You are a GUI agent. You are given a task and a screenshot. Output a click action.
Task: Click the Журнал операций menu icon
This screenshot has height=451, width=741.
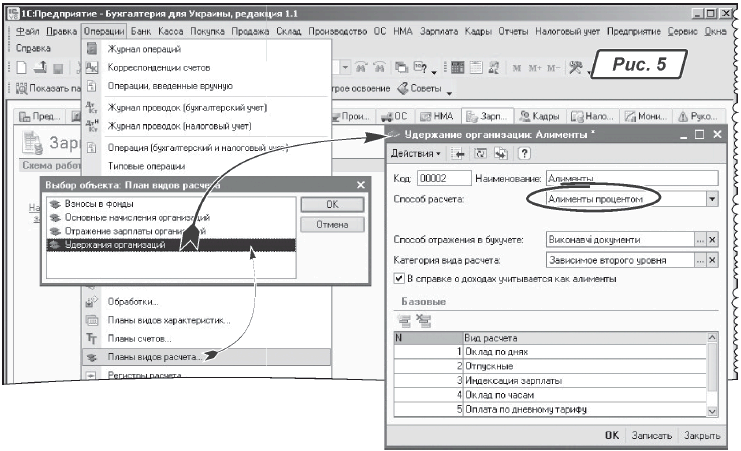coord(91,50)
